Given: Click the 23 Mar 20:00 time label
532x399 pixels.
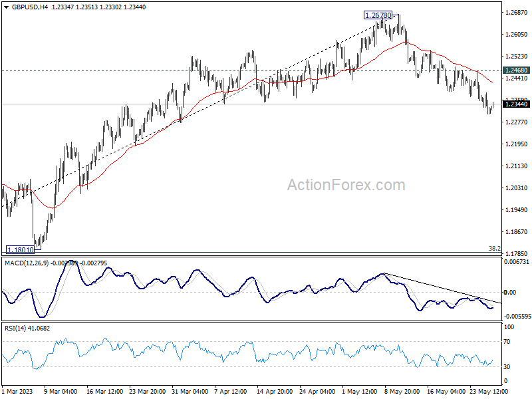Looking at the screenshot, I should [147, 392].
